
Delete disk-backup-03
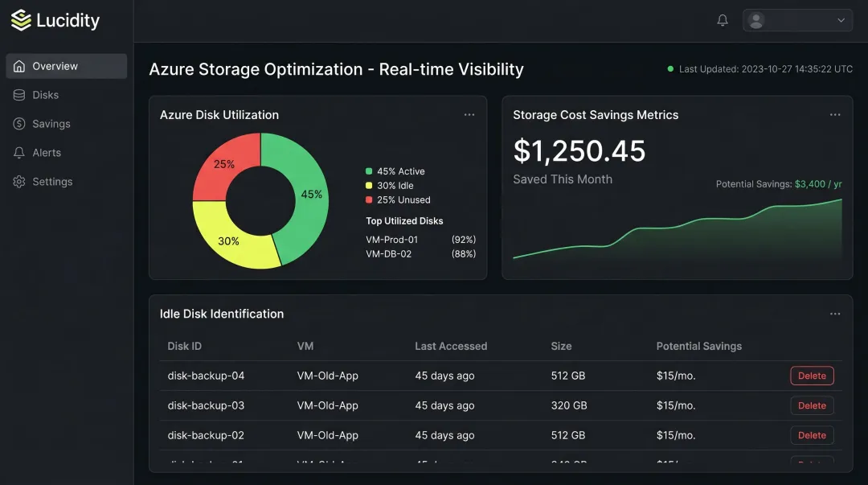coord(812,405)
